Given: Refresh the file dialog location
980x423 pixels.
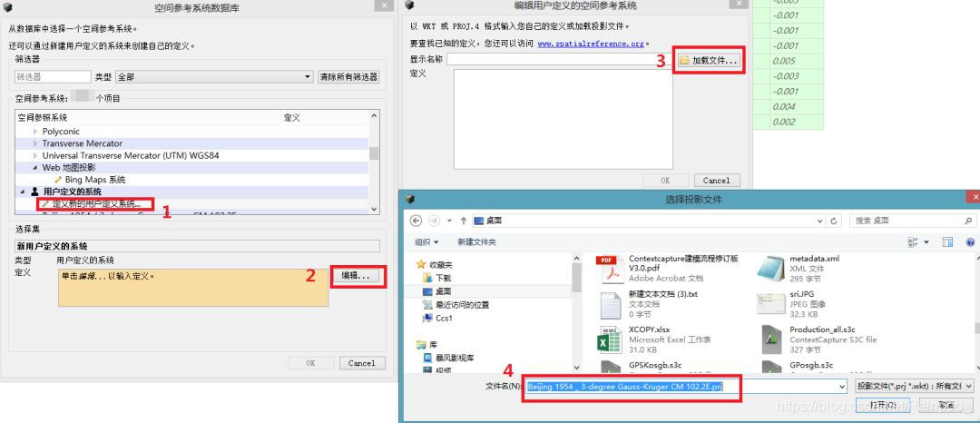Looking at the screenshot, I should coord(835,221).
